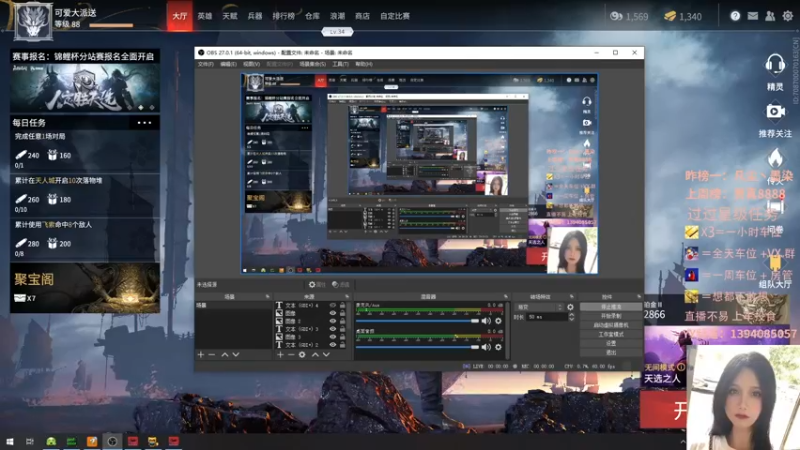Open game settings gear at top right

[788, 16]
